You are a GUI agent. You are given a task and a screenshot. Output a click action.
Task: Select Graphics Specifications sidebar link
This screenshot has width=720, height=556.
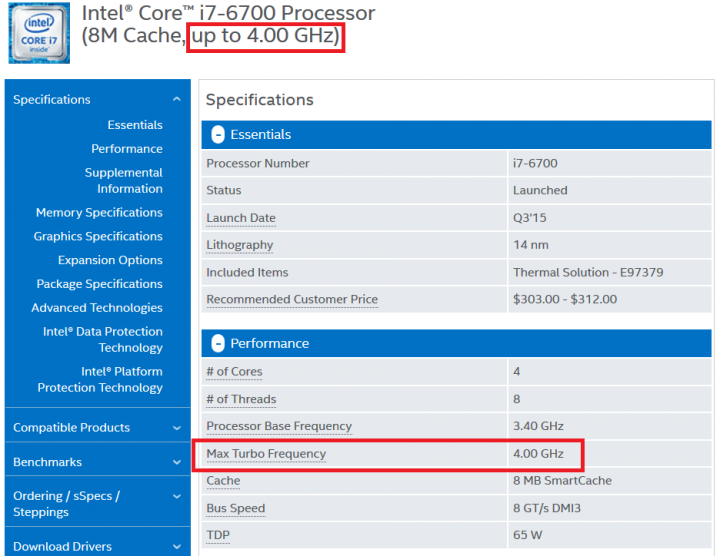(x=98, y=236)
